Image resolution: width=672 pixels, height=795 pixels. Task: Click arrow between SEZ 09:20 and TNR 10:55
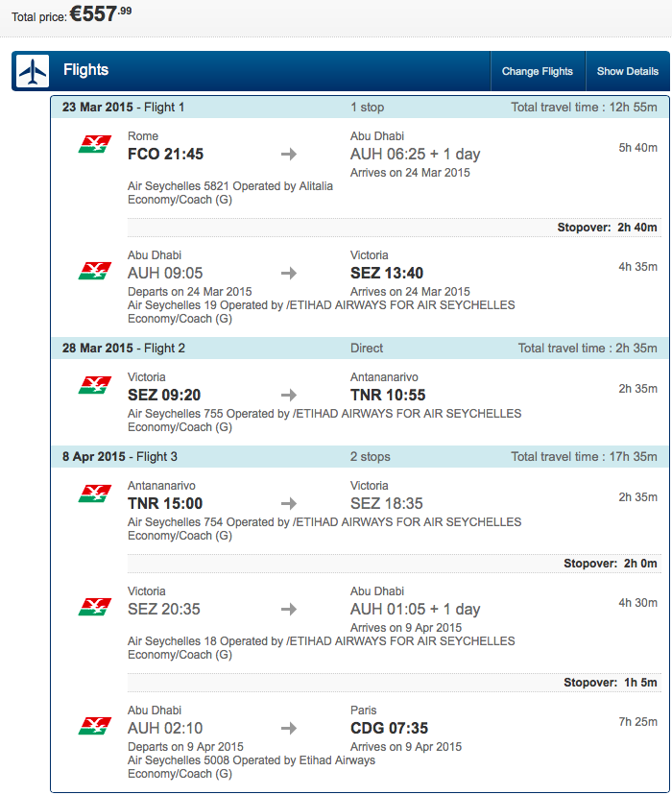point(289,395)
